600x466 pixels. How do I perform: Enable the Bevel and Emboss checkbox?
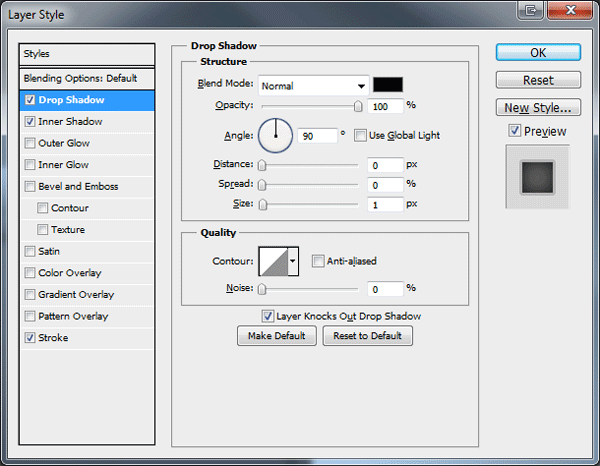pyautogui.click(x=30, y=186)
